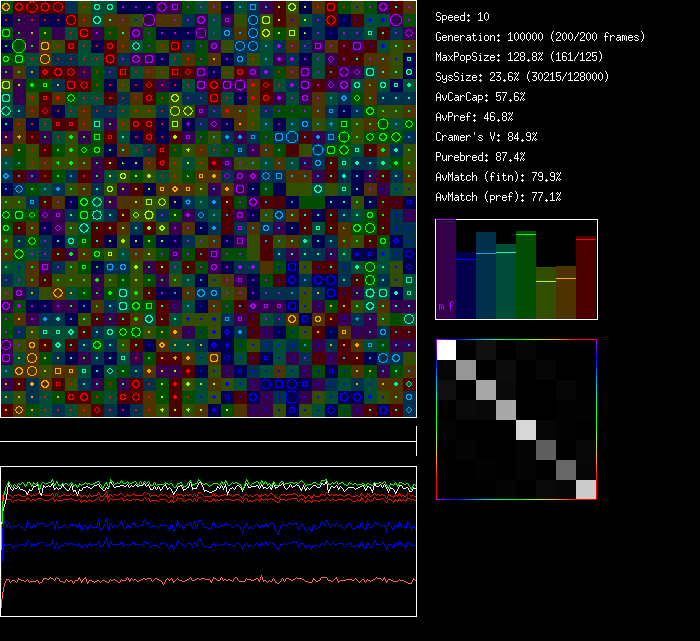The image size is (700, 641).
Task: Click the olive-green bar in the histogram
Action: click(x=546, y=293)
